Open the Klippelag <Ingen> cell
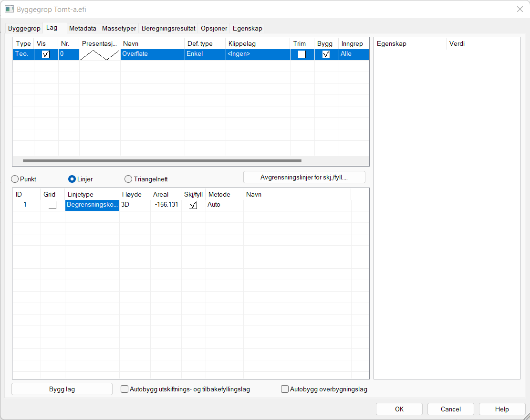Image resolution: width=530 pixels, height=420 pixels. click(258, 54)
